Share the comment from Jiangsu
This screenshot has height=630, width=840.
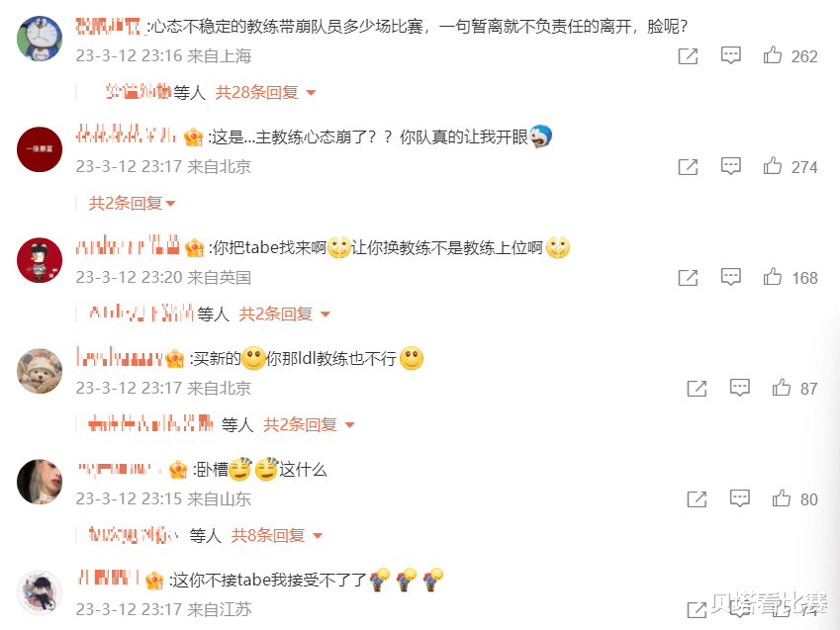[697, 609]
